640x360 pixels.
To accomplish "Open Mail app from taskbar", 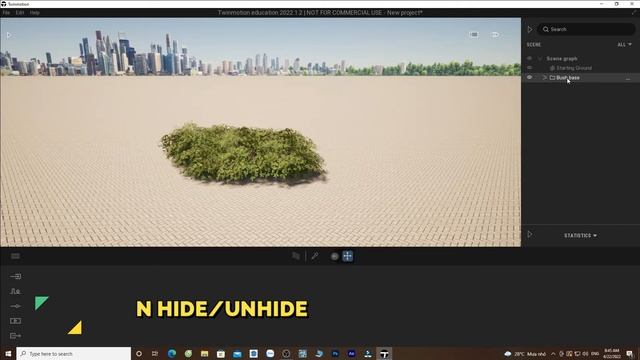I will point(237,353).
